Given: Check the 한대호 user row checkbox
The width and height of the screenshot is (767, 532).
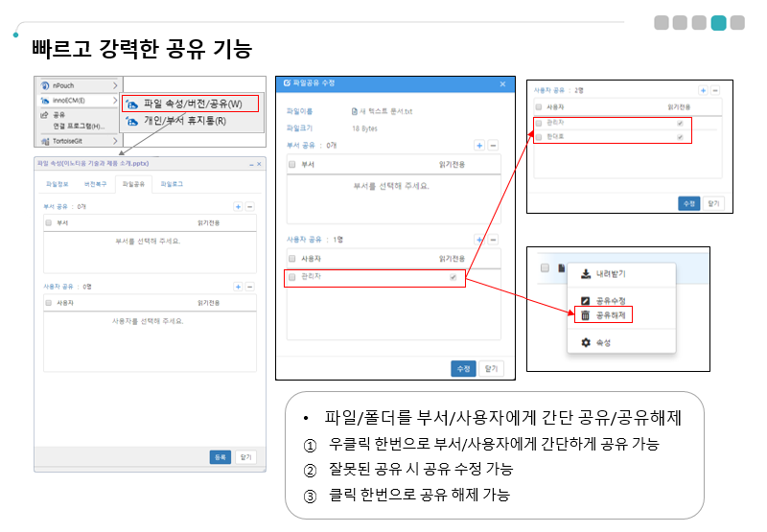Looking at the screenshot, I should pos(539,137).
